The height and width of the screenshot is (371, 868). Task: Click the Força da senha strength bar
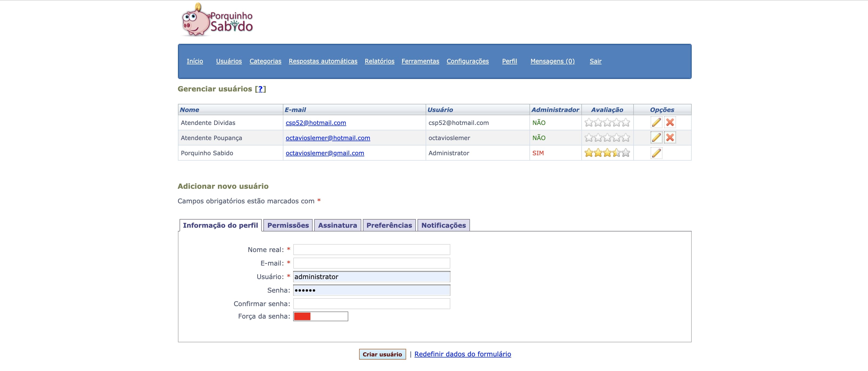pyautogui.click(x=320, y=316)
